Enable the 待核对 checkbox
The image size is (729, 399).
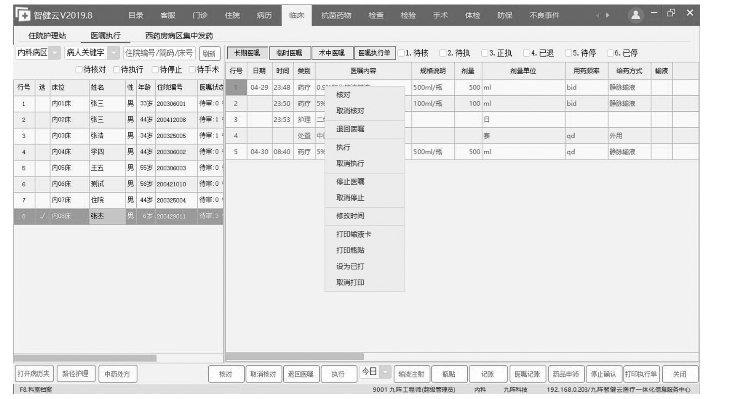79,70
